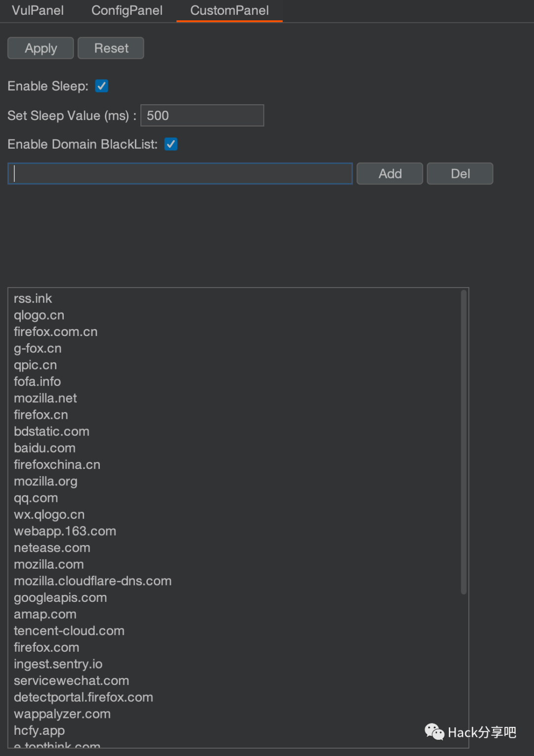This screenshot has height=756, width=534.
Task: Select qlogo.cn list entry
Action: tap(39, 315)
